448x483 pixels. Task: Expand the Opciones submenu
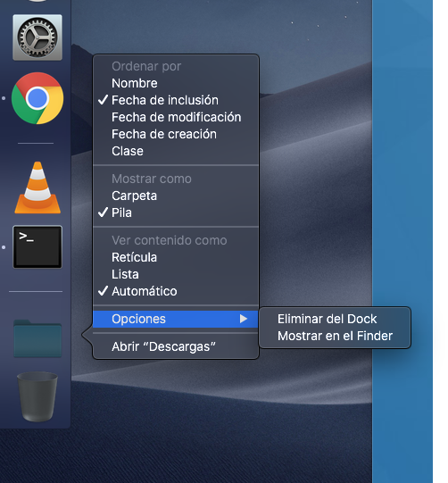(176, 319)
